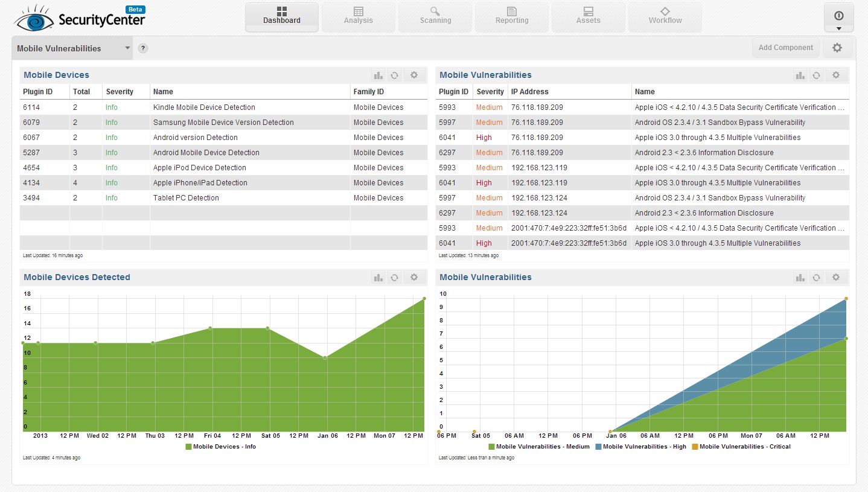Click SecurityCenter eye logo
Screen dimensions: 868x492
[34, 19]
